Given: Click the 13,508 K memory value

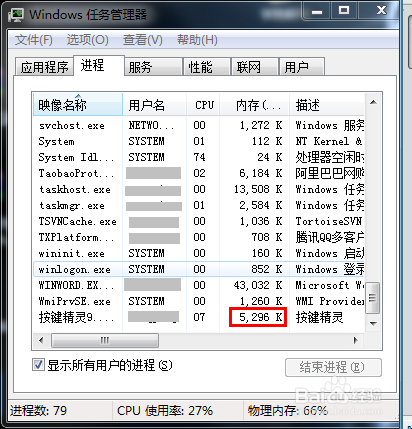Looking at the screenshot, I should coord(258,189).
